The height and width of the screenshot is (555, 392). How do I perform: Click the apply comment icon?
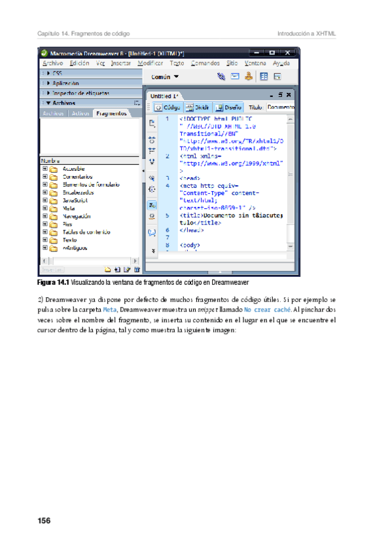coord(152,232)
